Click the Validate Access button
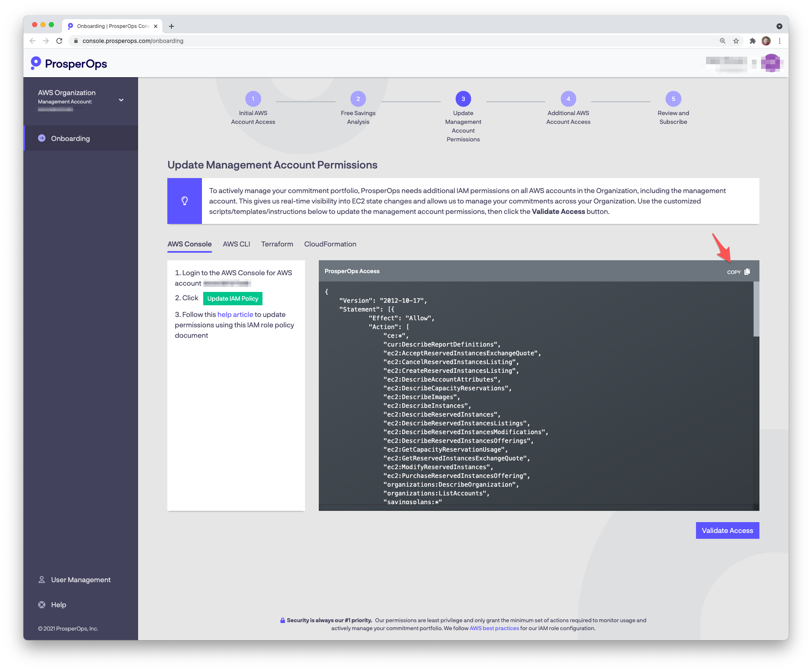Image resolution: width=812 pixels, height=671 pixels. [x=727, y=530]
